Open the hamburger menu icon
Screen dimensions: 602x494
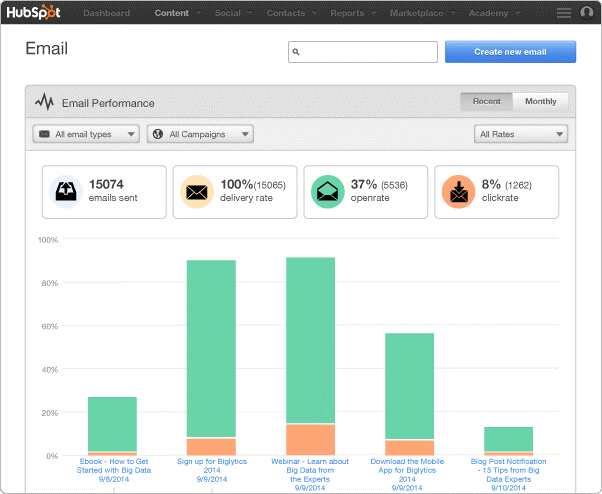tap(564, 13)
